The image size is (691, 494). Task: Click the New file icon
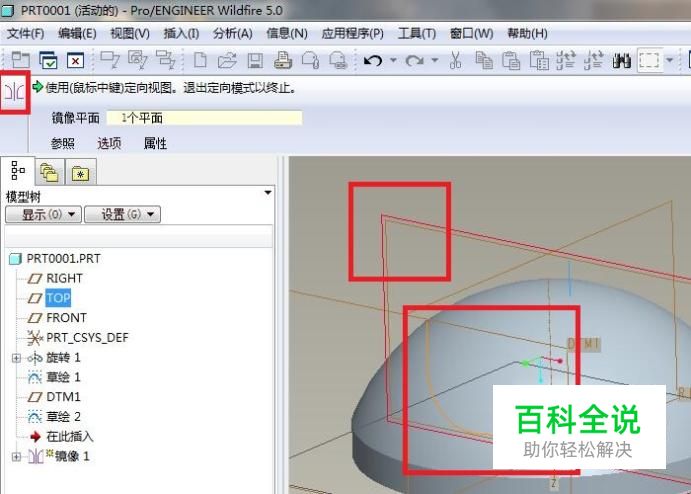(x=201, y=59)
